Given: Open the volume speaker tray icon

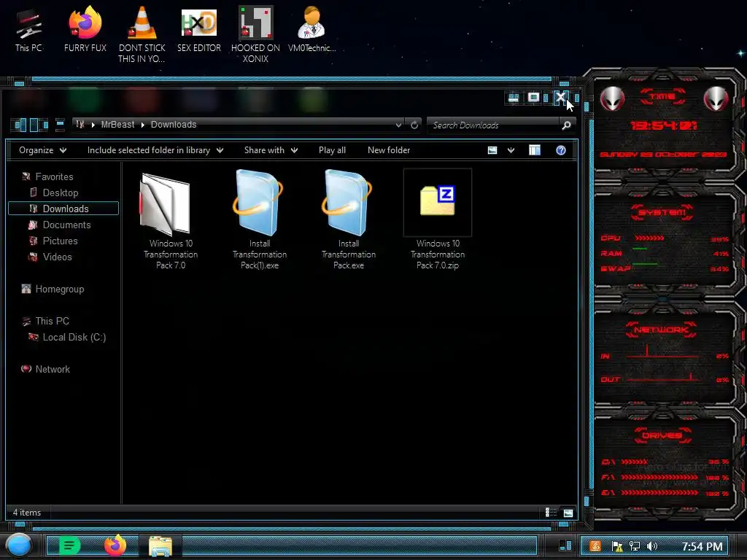Looking at the screenshot, I should (652, 546).
